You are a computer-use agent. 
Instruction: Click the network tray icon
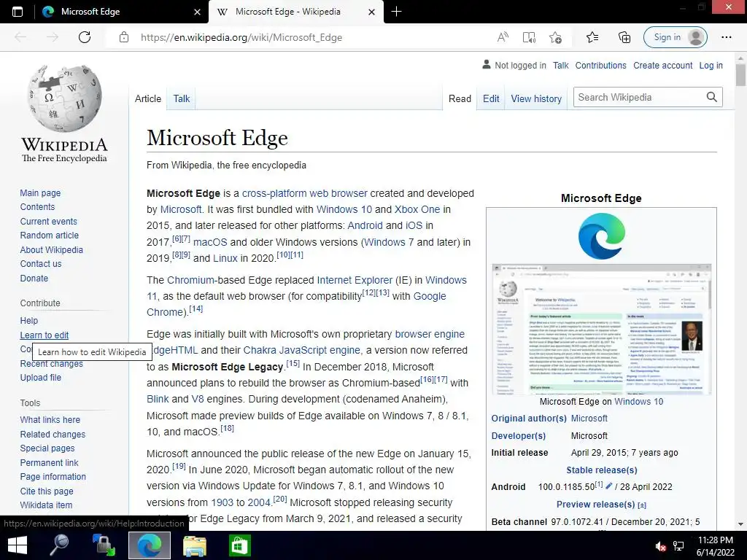click(678, 546)
